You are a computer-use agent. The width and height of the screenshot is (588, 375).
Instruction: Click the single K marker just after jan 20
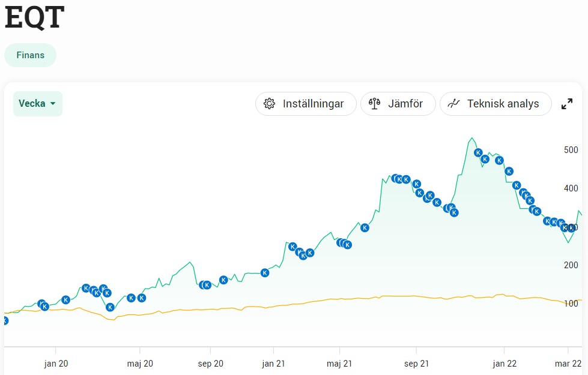point(66,300)
